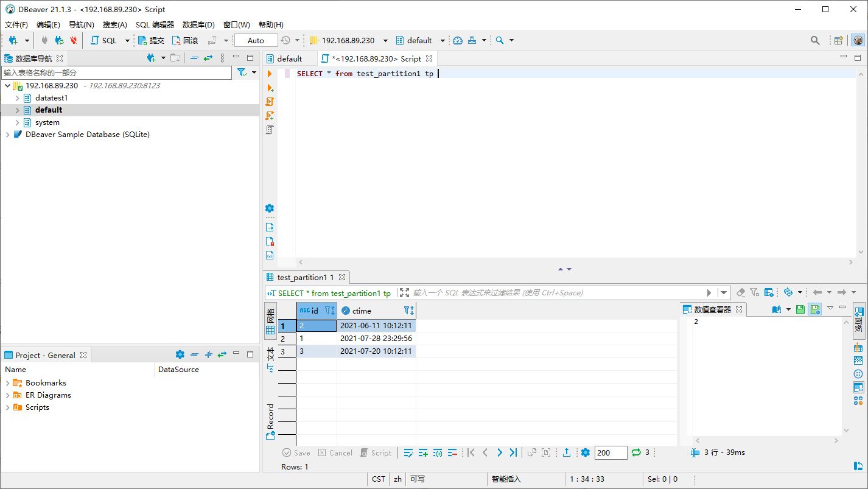
Task: Click the Connect plug icon in the toolbar
Action: tap(44, 40)
